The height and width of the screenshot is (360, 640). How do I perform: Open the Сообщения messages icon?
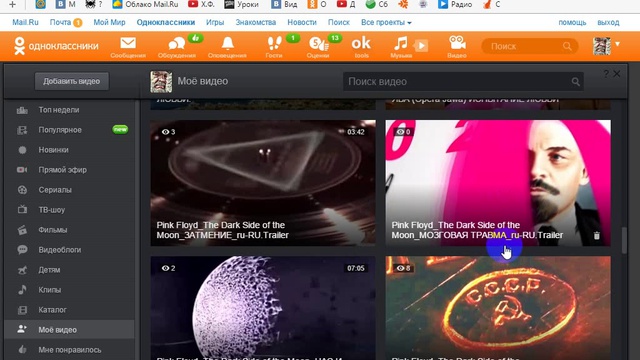[128, 47]
